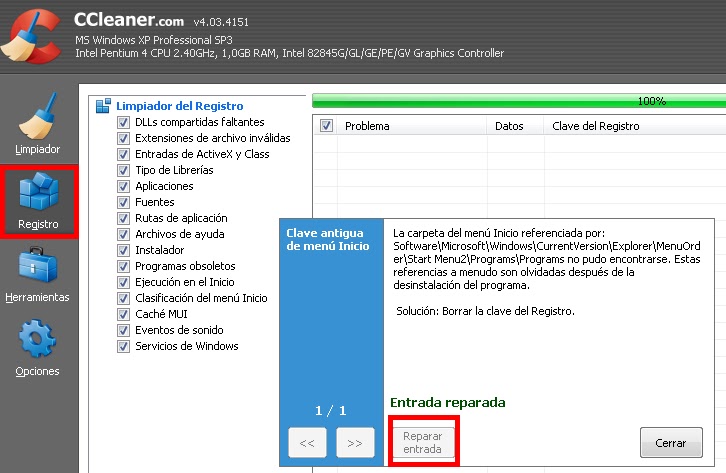
Task: Toggle Archivos de ayuda checkbox
Action: (x=123, y=234)
